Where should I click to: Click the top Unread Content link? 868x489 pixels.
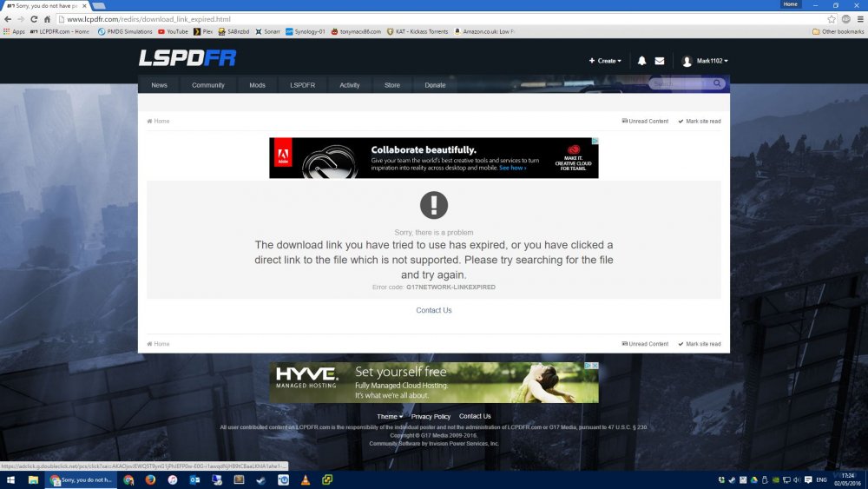click(646, 122)
